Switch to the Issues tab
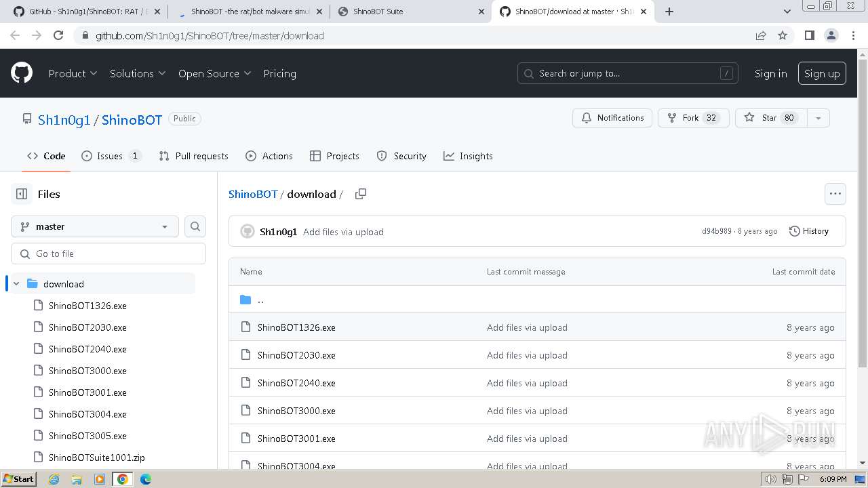The width and height of the screenshot is (868, 488). pyautogui.click(x=111, y=156)
